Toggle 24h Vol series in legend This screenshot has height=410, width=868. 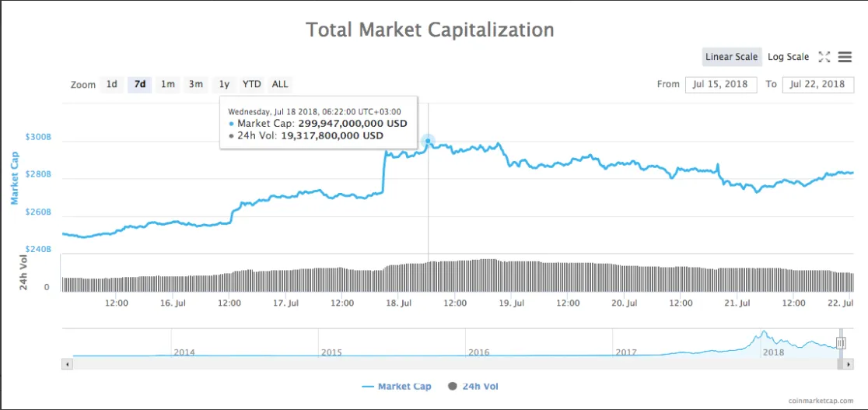click(x=474, y=386)
